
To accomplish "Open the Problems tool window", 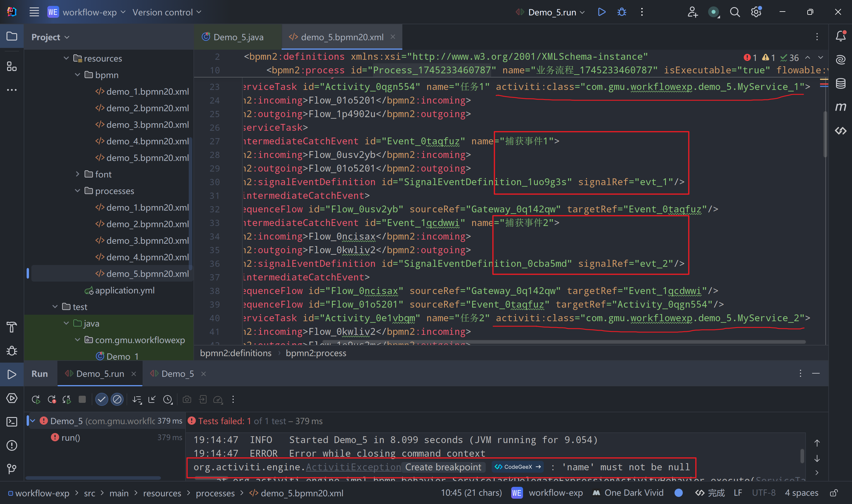I will tap(12, 445).
